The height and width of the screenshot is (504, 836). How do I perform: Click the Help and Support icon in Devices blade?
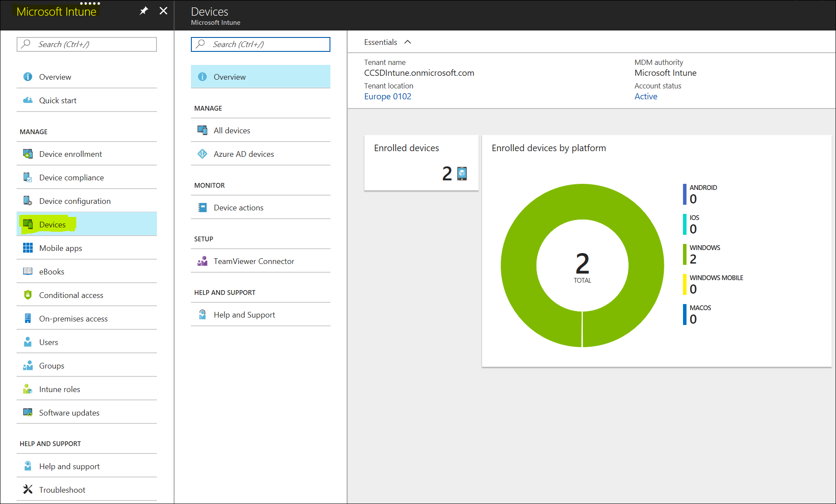tap(202, 315)
